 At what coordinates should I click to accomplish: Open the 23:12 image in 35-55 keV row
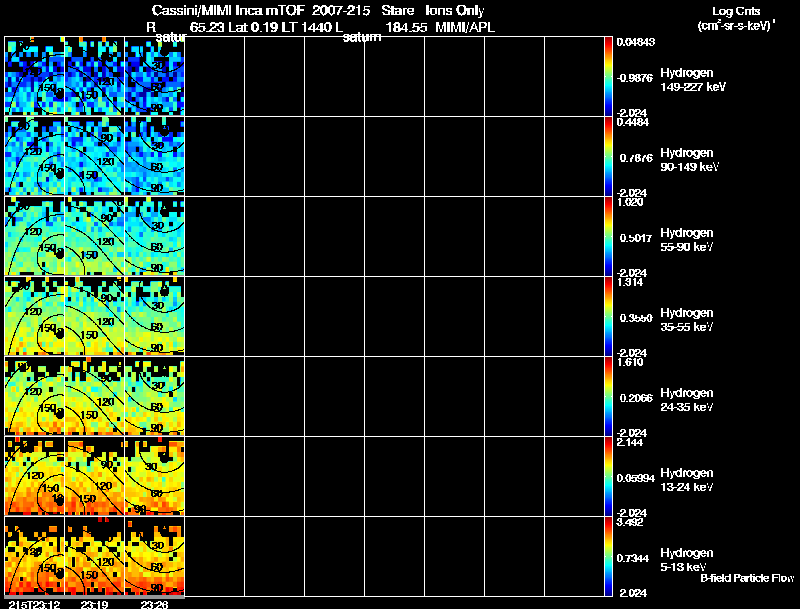[x=34, y=316]
